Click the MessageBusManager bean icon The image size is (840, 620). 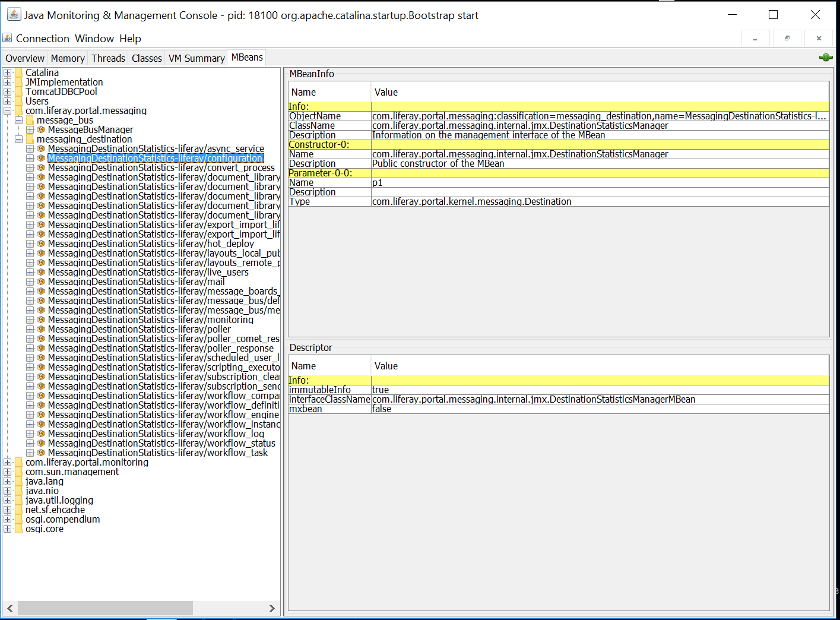click(x=41, y=129)
